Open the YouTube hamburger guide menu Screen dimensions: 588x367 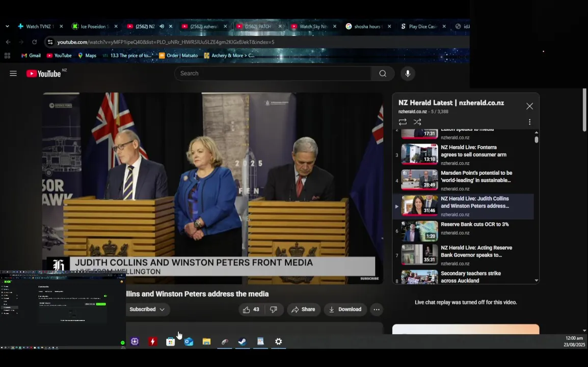click(x=13, y=73)
